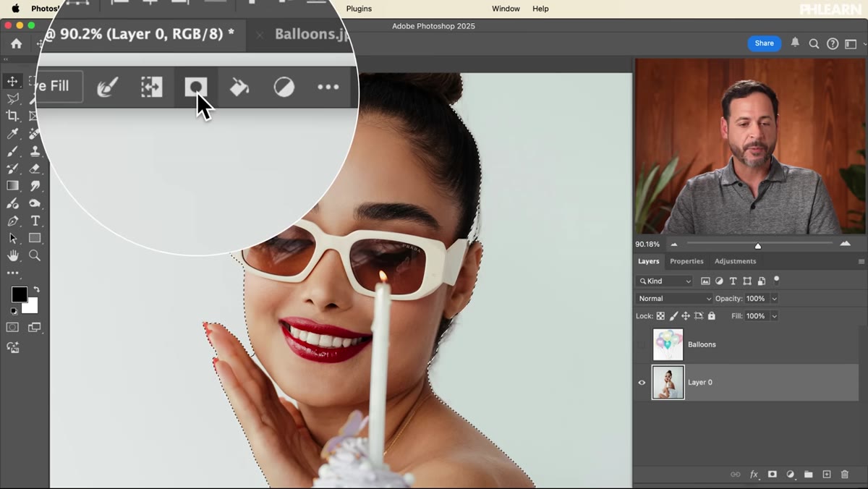Image resolution: width=868 pixels, height=489 pixels.
Task: Open the Layers panel menu
Action: 861,261
